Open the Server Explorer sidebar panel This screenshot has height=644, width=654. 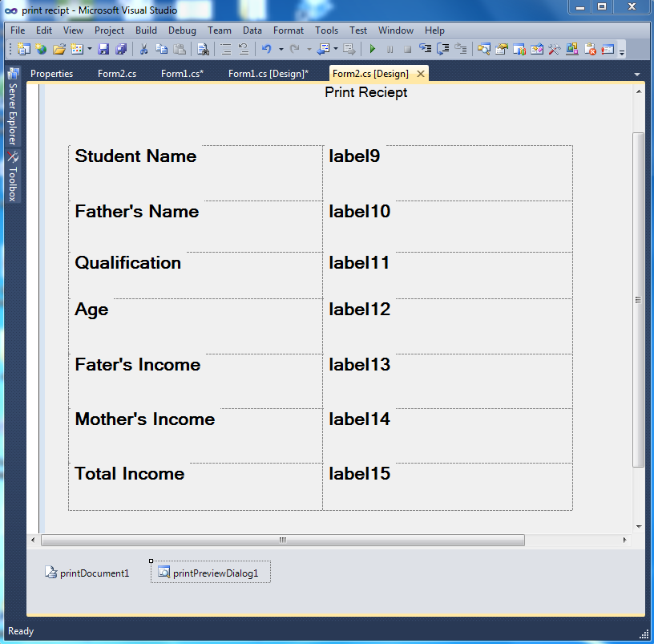pos(12,106)
